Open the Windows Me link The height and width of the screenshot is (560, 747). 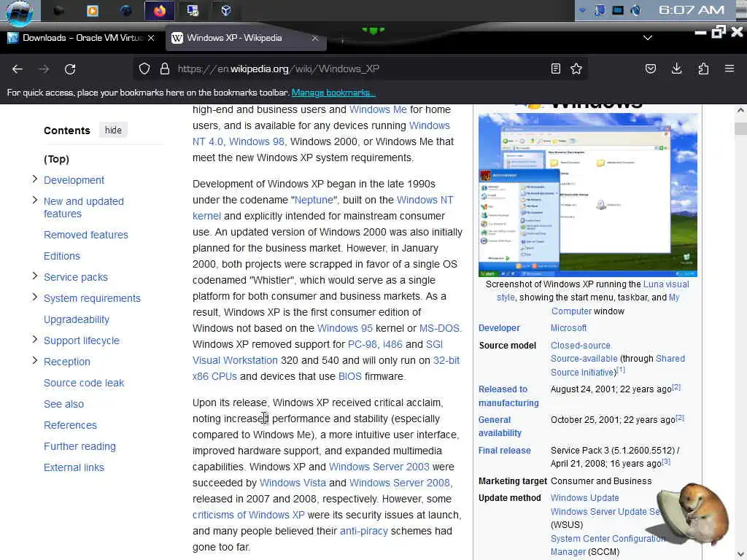378,109
